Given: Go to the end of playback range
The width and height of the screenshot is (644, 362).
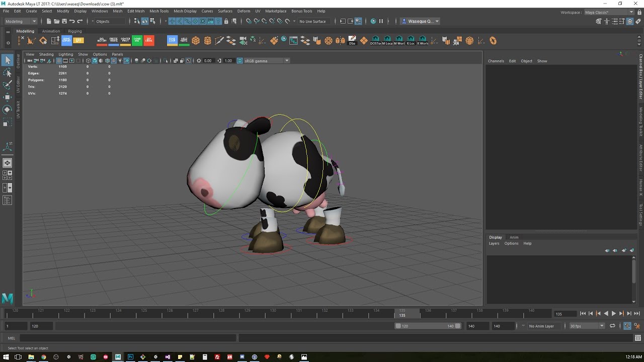Looking at the screenshot, I should point(636,314).
